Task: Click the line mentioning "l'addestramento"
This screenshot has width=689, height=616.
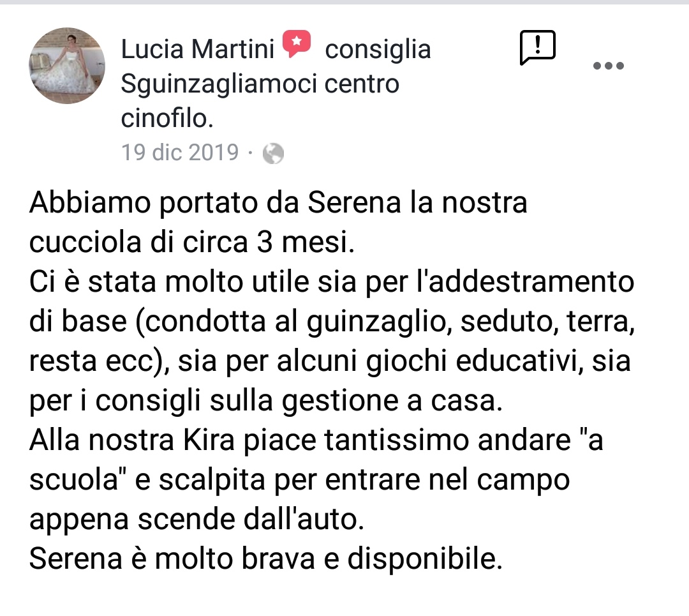Action: click(332, 282)
